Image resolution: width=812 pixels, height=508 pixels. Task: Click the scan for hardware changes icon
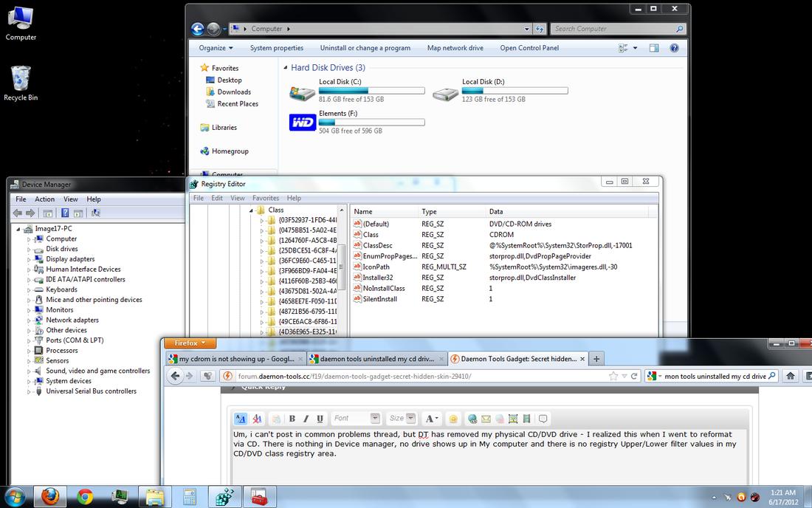pos(95,213)
